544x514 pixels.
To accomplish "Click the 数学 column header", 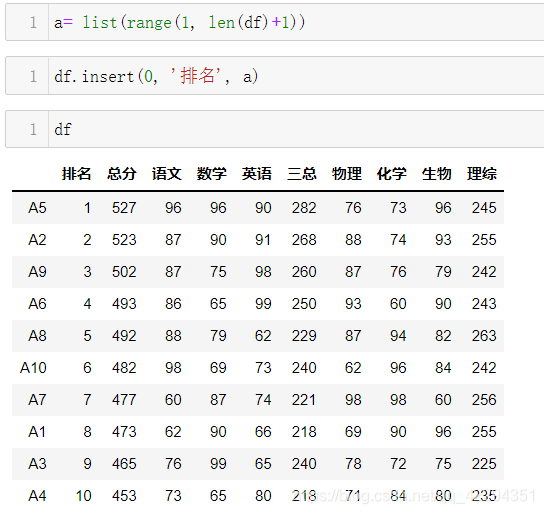I will pyautogui.click(x=212, y=173).
